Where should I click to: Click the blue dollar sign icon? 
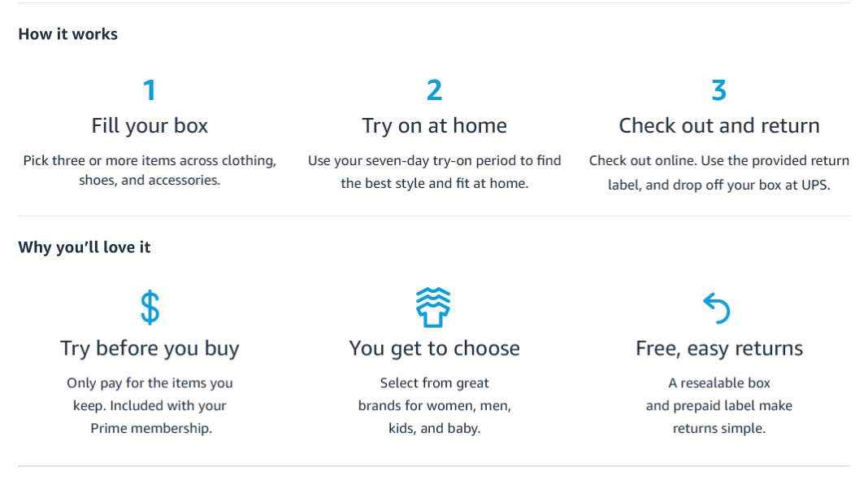click(150, 307)
